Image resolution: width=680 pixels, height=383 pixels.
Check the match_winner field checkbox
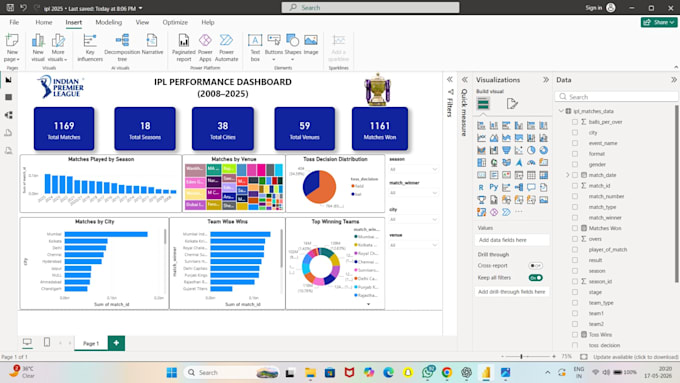(x=575, y=217)
